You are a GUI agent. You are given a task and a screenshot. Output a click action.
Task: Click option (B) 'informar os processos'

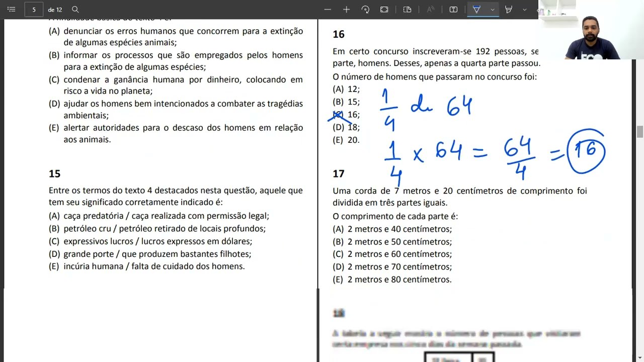tap(176, 61)
